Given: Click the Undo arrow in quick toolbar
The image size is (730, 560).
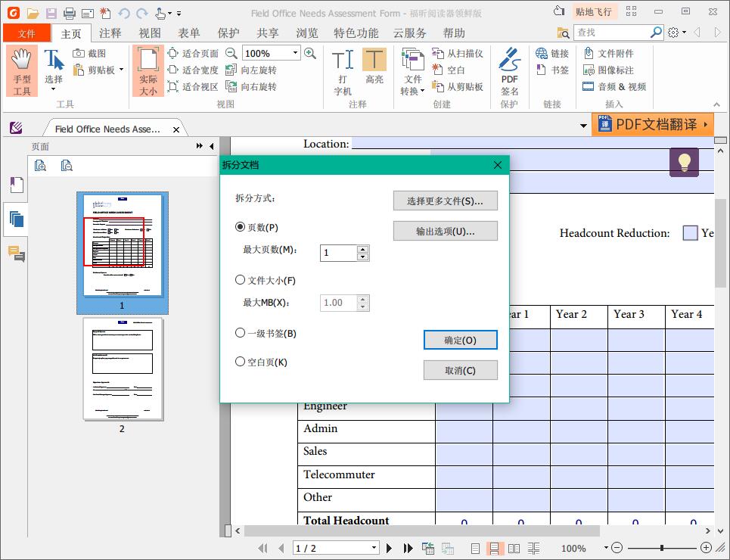Looking at the screenshot, I should pos(124,13).
